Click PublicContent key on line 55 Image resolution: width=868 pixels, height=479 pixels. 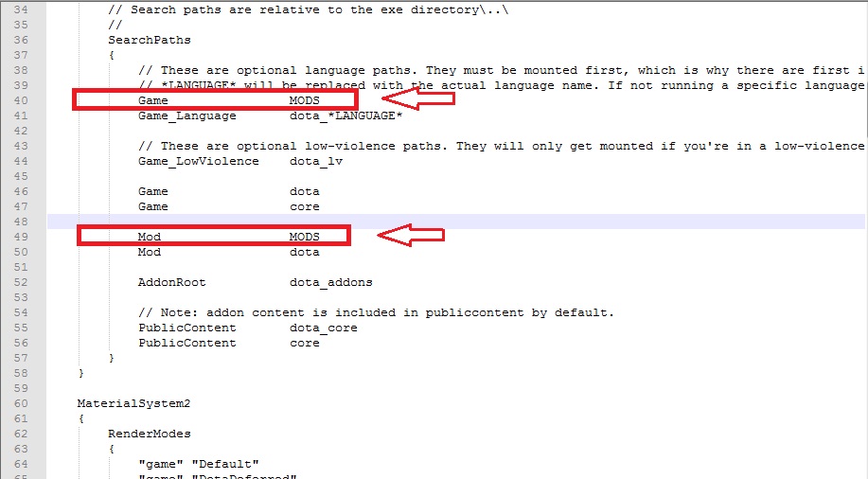point(187,328)
